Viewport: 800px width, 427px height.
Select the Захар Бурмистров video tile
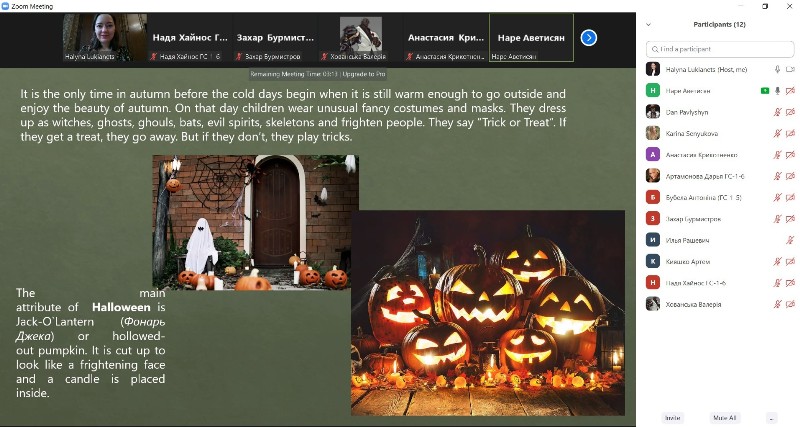275,38
